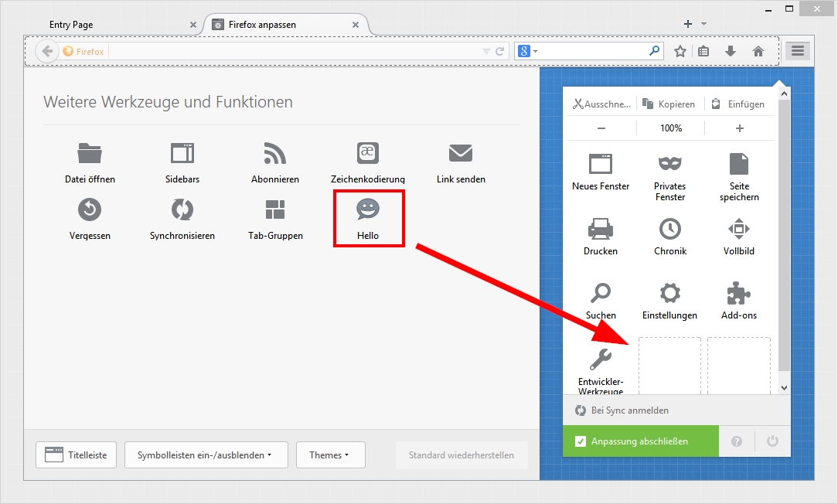Image resolution: width=838 pixels, height=504 pixels.
Task: Select the Link senden envelope icon
Action: [461, 153]
